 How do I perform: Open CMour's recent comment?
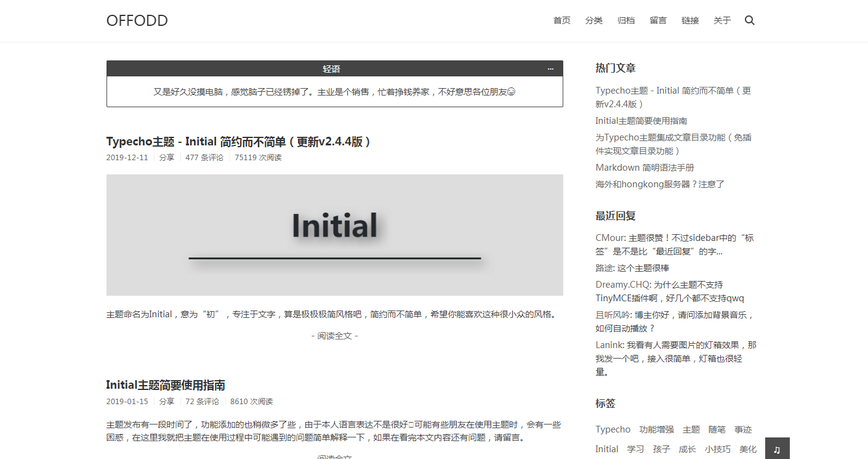675,245
